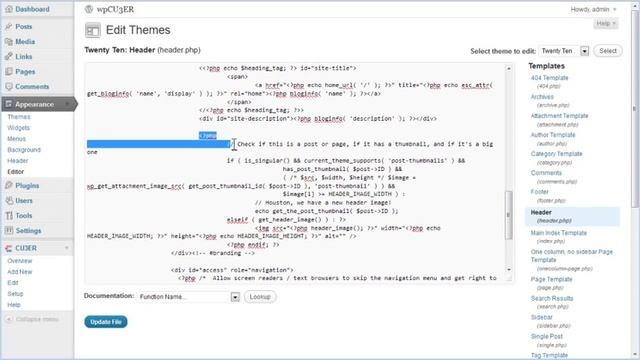The width and height of the screenshot is (640, 360).
Task: Open the Attachment Template file
Action: (x=559, y=116)
